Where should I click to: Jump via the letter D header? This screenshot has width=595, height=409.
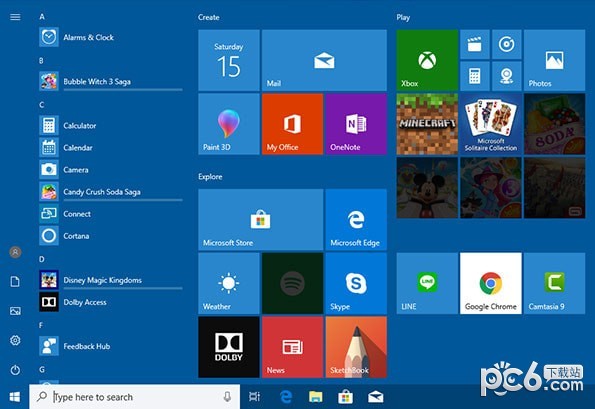pyautogui.click(x=42, y=259)
